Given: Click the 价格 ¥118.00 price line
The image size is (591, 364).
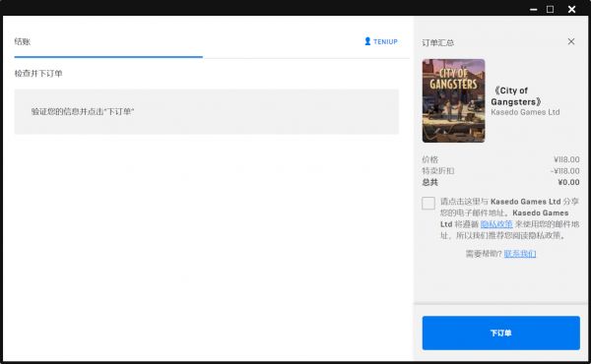Looking at the screenshot, I should pyautogui.click(x=501, y=159).
